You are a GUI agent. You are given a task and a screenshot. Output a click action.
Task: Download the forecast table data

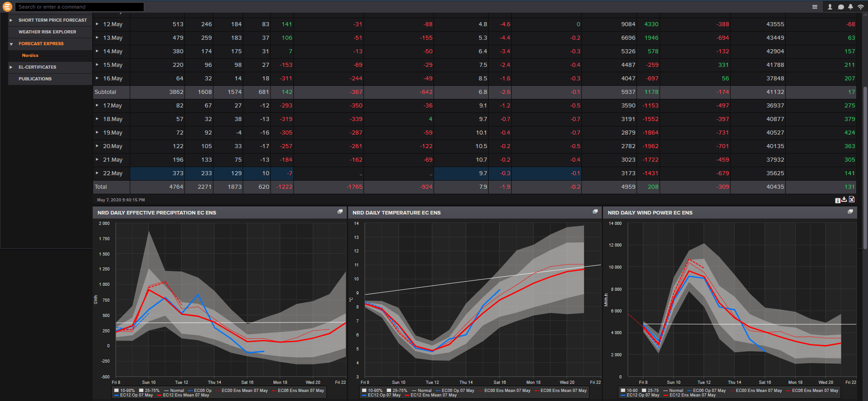[x=844, y=200]
